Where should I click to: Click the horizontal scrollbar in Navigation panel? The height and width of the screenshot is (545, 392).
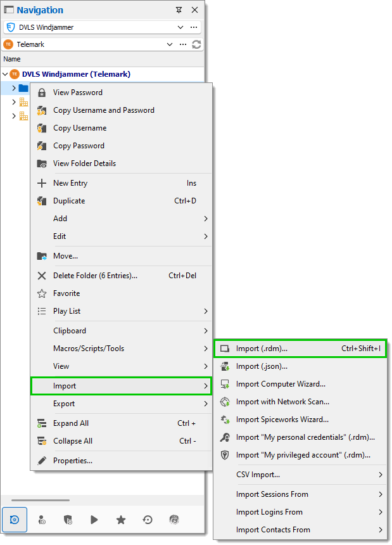pyautogui.click(x=41, y=500)
